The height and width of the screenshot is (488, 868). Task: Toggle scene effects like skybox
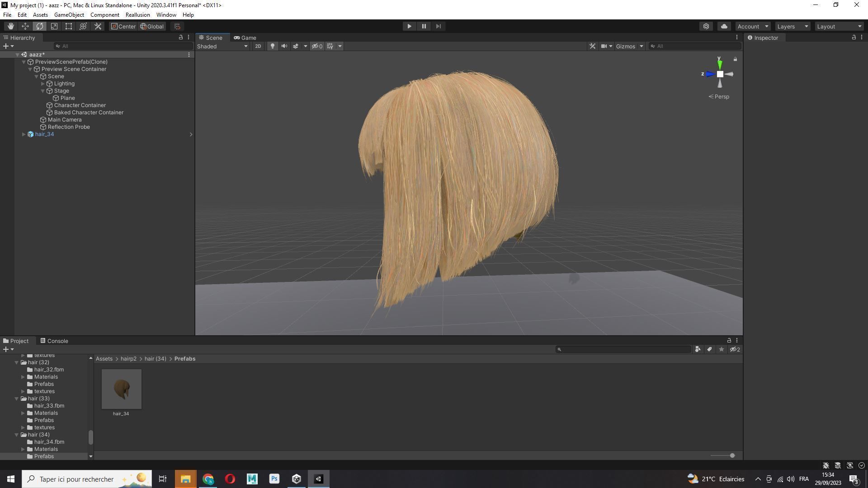(296, 46)
